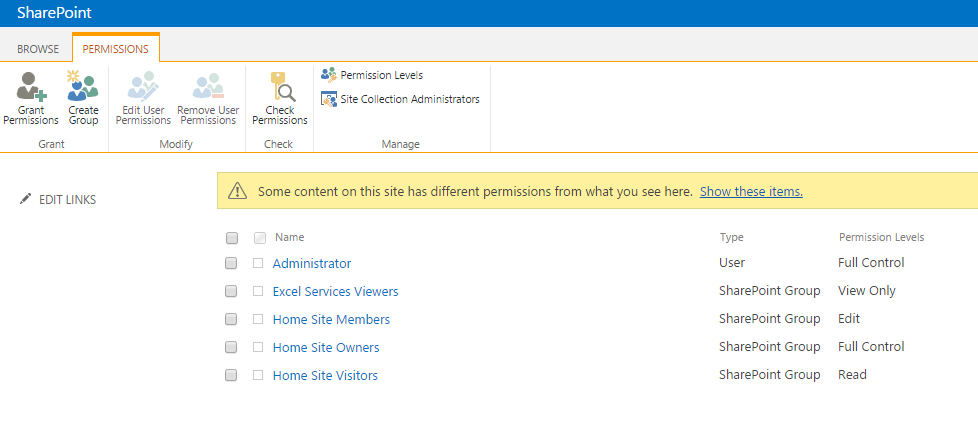Viewport: 978px width, 424px height.
Task: Select the PERMISSIONS ribbon tab
Action: 116,48
